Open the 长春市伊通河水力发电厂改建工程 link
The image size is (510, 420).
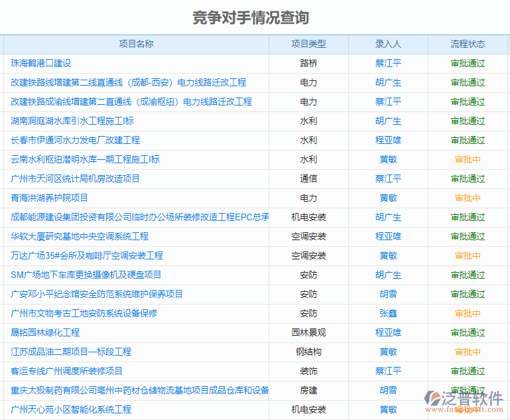[76, 141]
